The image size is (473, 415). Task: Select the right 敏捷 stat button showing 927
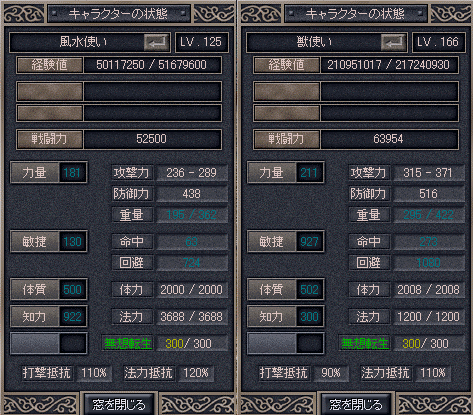(x=272, y=241)
